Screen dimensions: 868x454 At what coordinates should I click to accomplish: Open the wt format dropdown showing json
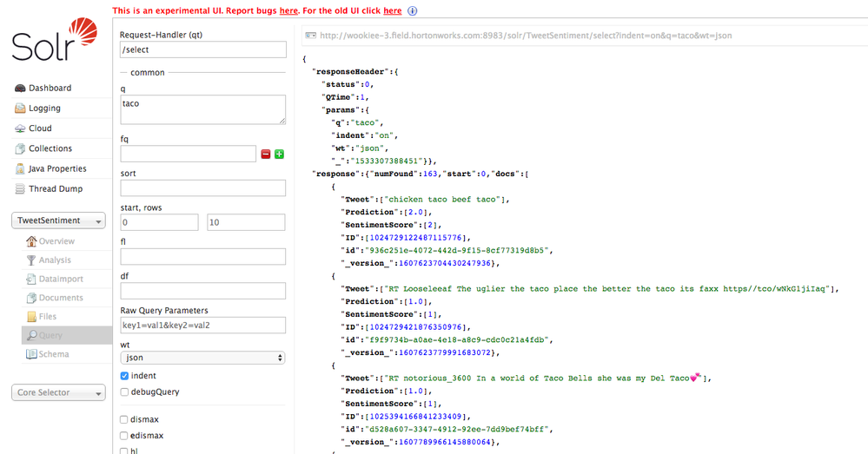[x=202, y=358]
